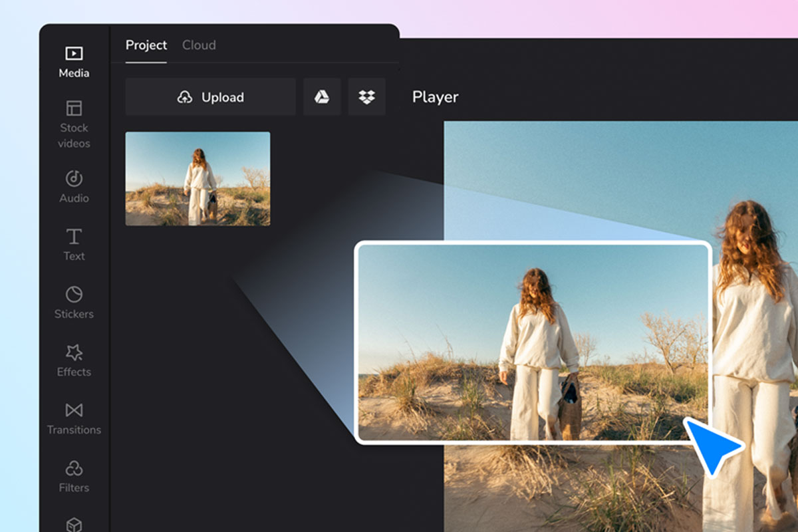The image size is (798, 532).
Task: Open the Transitions panel
Action: click(x=74, y=418)
